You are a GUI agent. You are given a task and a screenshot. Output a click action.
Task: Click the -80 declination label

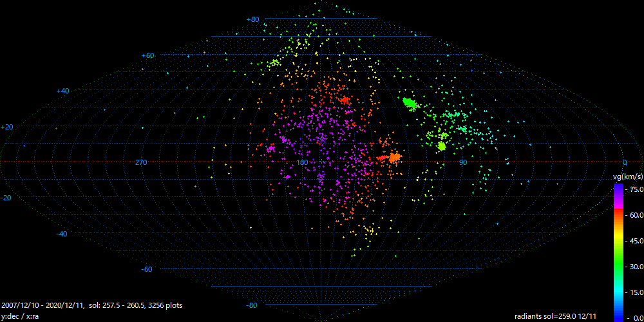[x=252, y=305]
